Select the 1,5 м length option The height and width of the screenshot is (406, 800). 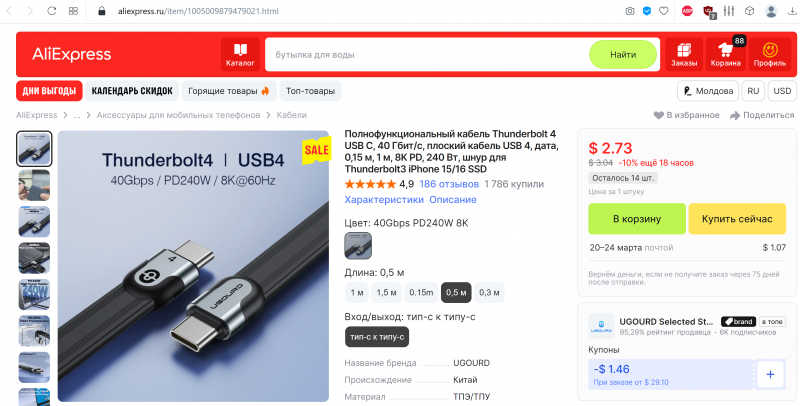386,292
